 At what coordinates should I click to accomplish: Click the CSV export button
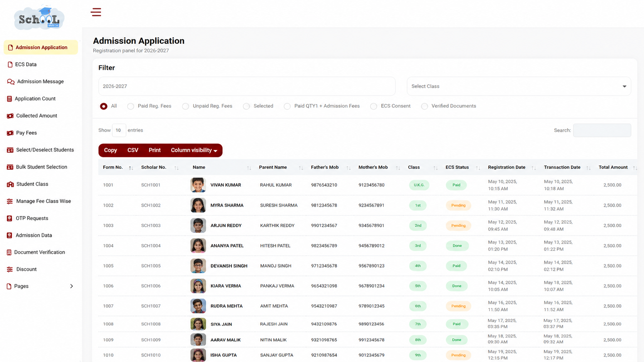(133, 150)
